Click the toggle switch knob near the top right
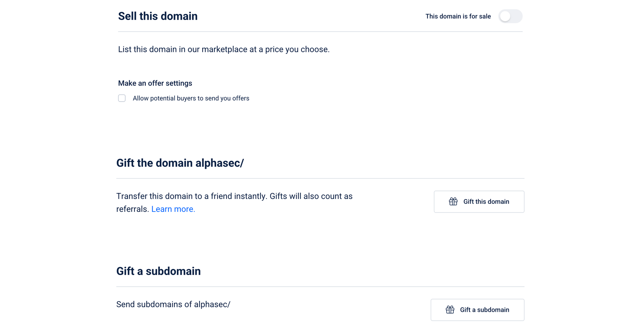Screen dimensions: 644x327 (506, 16)
